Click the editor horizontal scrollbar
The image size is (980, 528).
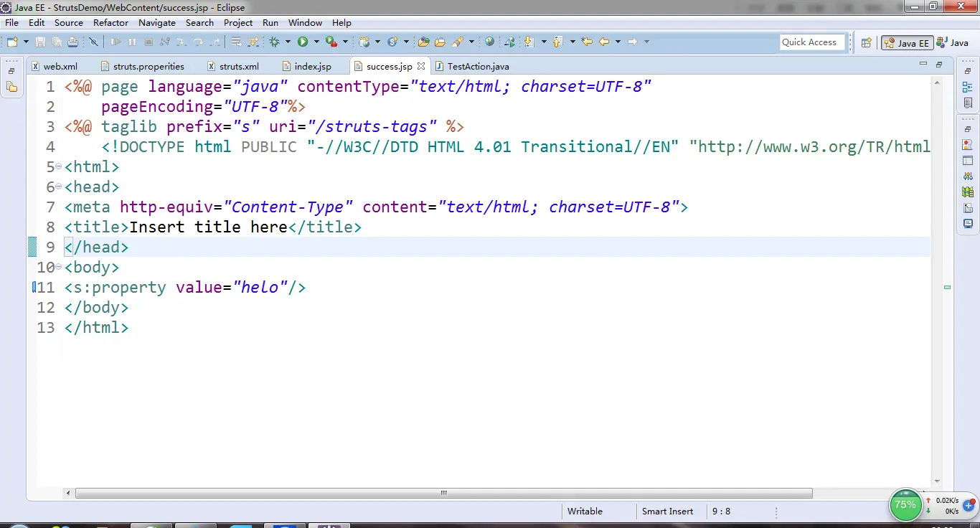coord(443,494)
